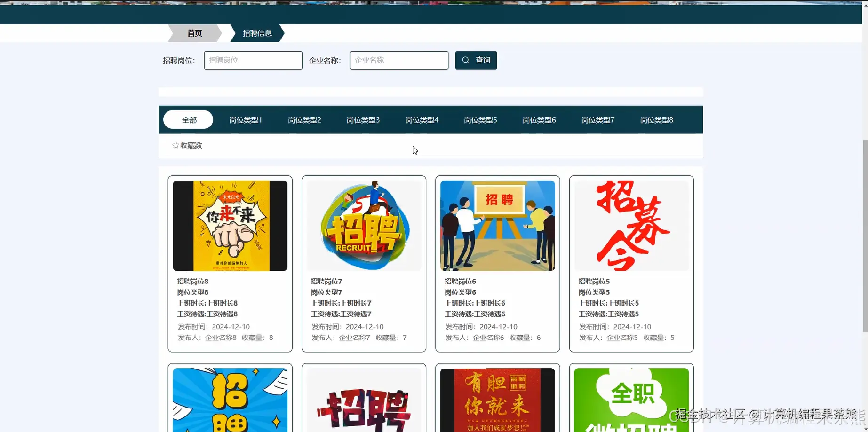Click the star icon next to 收藏数

coord(175,145)
